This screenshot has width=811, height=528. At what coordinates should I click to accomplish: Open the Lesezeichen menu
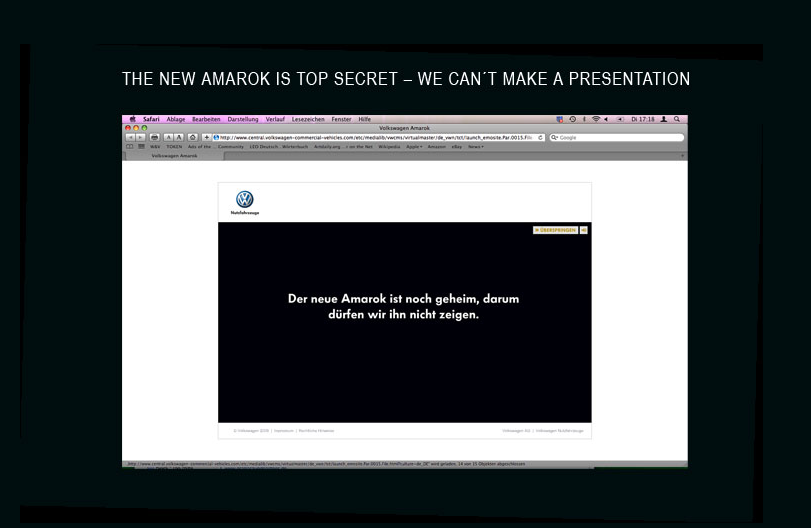point(308,119)
